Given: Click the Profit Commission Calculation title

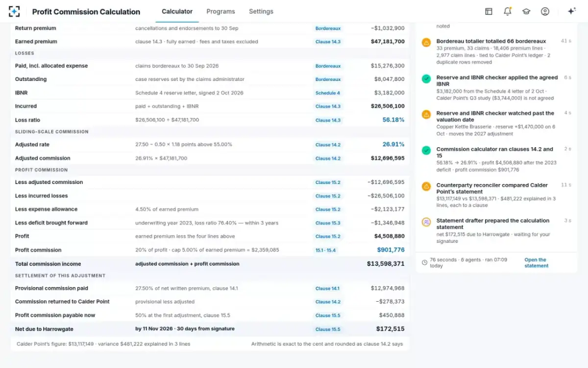Looking at the screenshot, I should tap(86, 12).
